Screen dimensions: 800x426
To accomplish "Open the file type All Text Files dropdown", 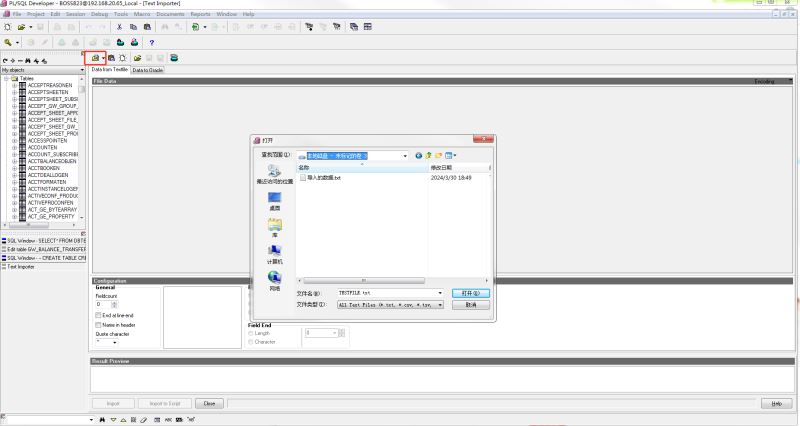I will point(440,305).
